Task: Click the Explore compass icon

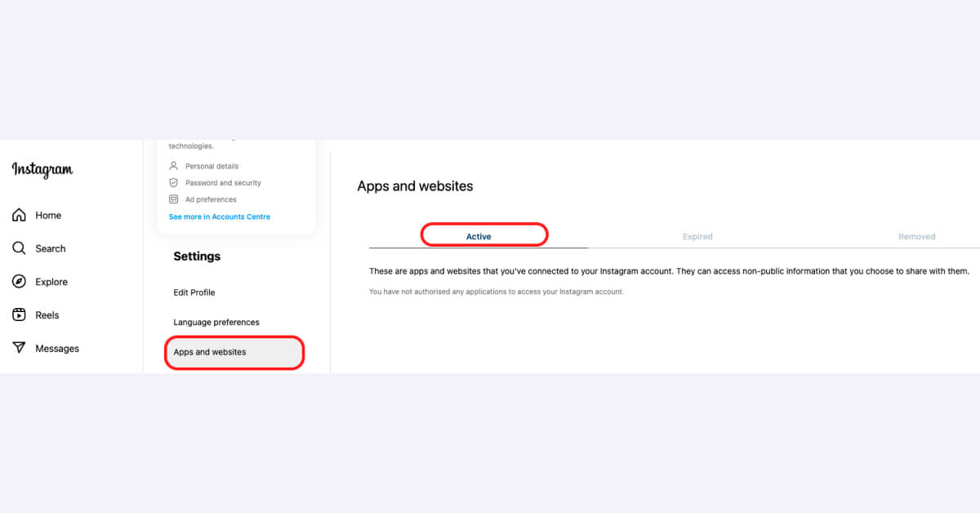Action: click(19, 282)
